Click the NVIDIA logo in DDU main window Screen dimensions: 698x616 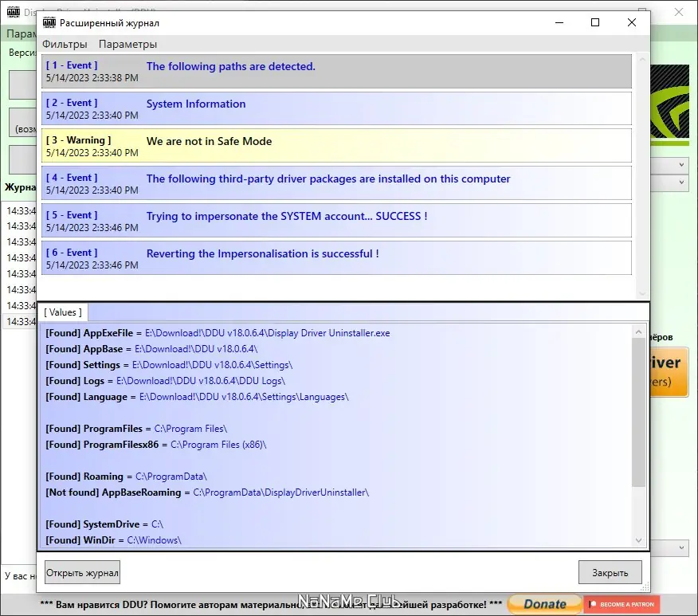pos(670,105)
